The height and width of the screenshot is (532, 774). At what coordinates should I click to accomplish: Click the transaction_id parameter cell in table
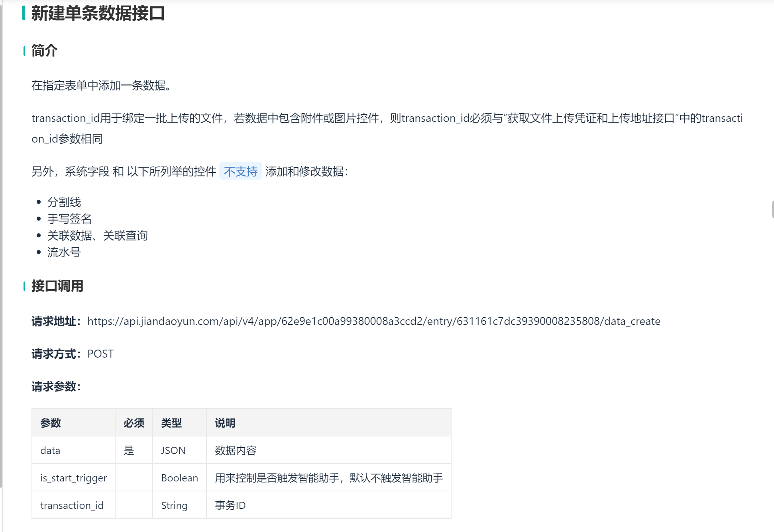coord(72,505)
